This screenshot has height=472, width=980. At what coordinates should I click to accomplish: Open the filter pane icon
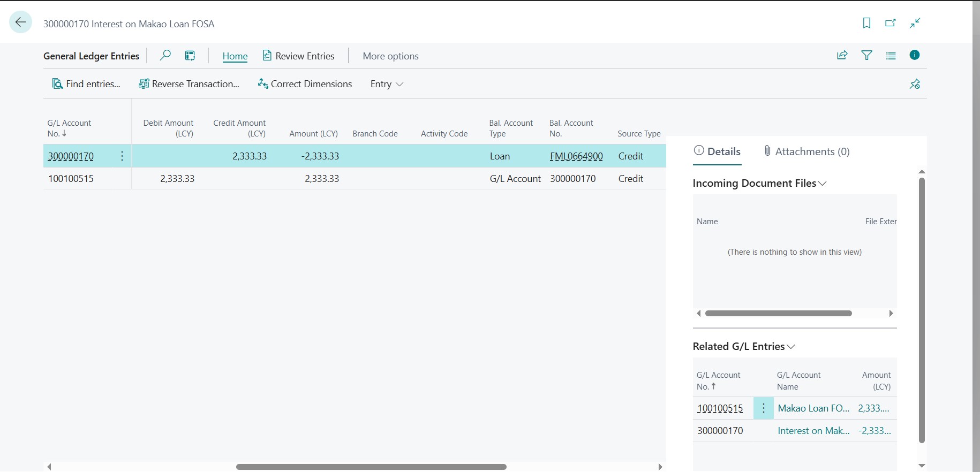[x=866, y=55]
